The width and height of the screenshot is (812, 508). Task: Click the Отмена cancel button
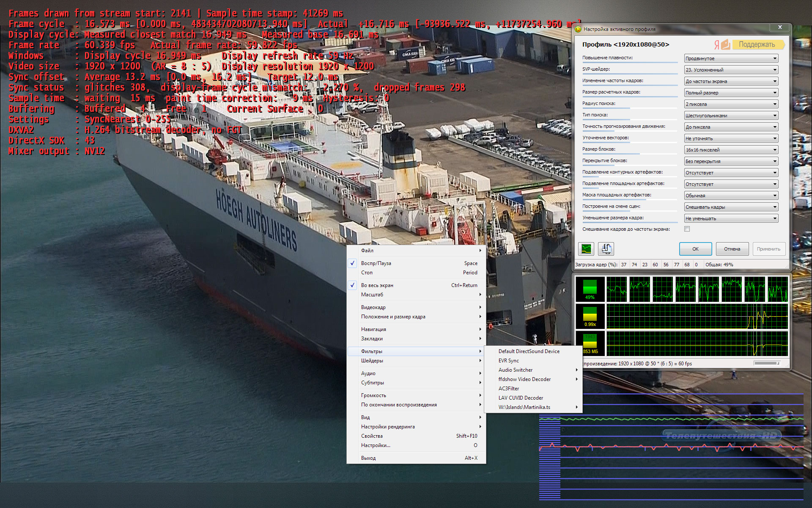click(x=732, y=249)
